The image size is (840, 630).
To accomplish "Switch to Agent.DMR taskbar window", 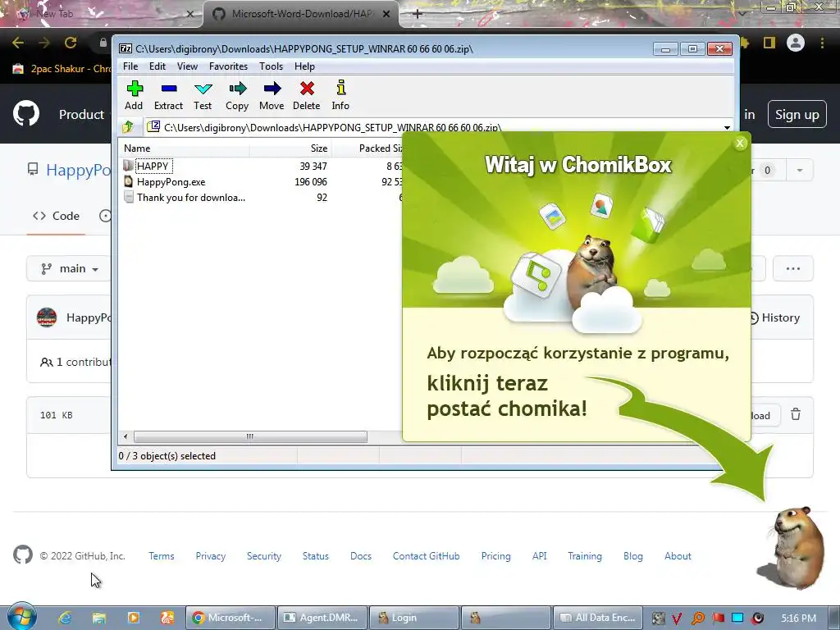I will click(323, 618).
